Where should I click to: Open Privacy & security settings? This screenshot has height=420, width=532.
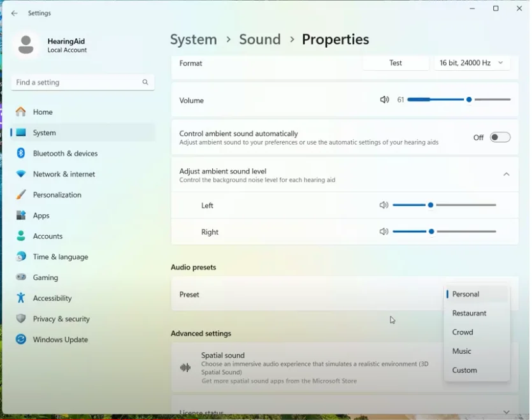pyautogui.click(x=83, y=319)
